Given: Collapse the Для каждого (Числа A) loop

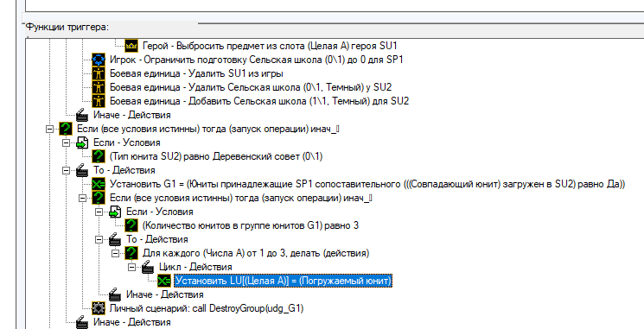Looking at the screenshot, I should (116, 254).
